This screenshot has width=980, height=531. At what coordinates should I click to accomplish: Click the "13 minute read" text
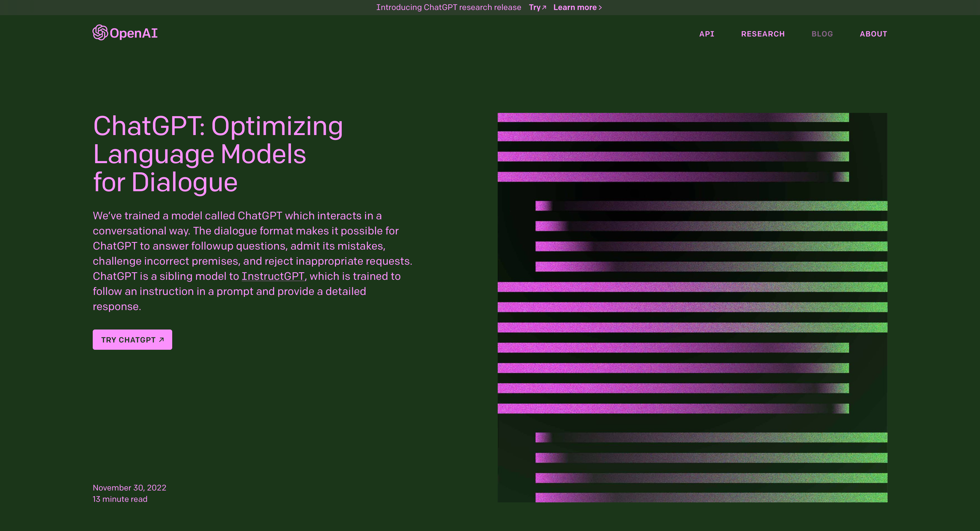(120, 499)
